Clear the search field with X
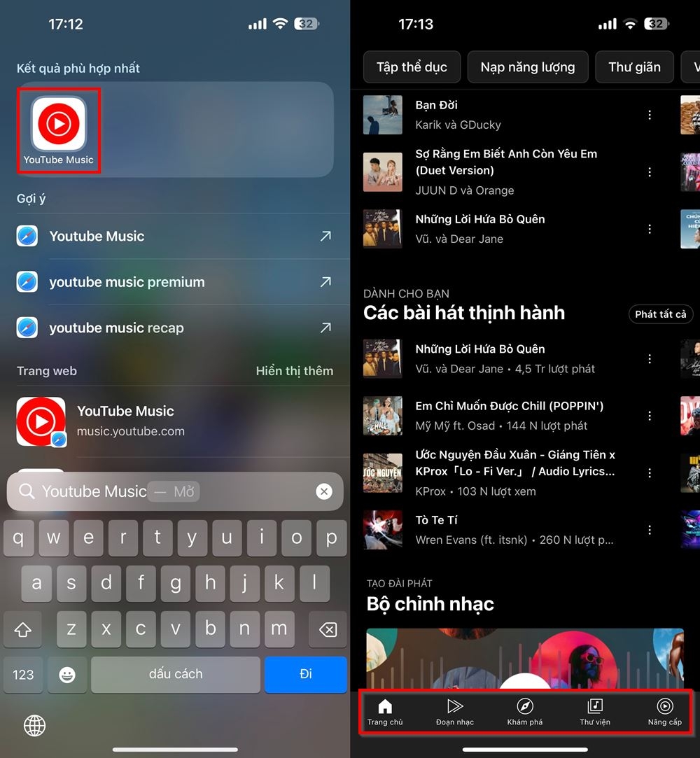This screenshot has height=758, width=700. point(324,491)
